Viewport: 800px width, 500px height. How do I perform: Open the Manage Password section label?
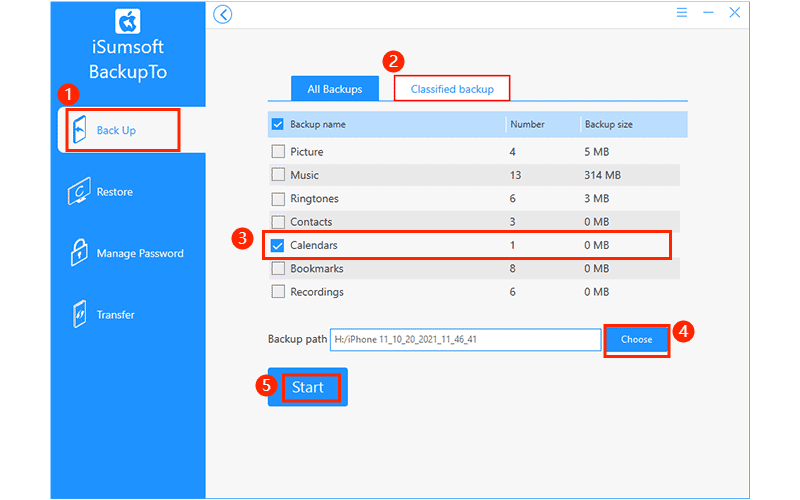(140, 253)
